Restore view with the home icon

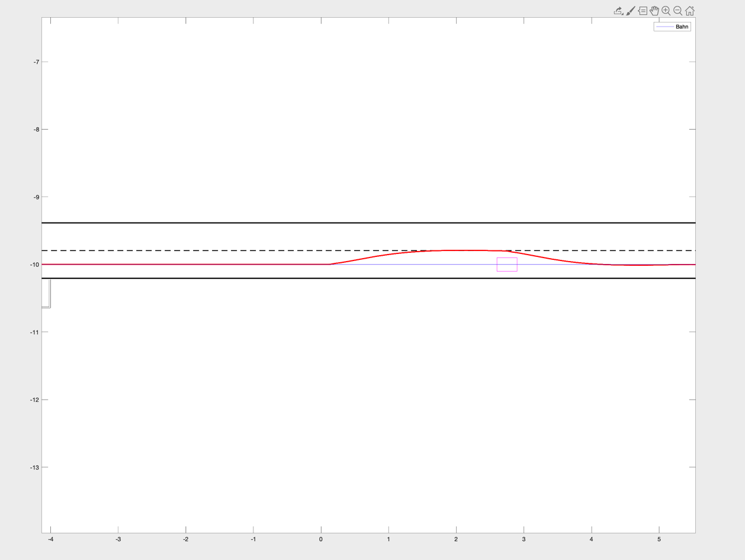[690, 11]
